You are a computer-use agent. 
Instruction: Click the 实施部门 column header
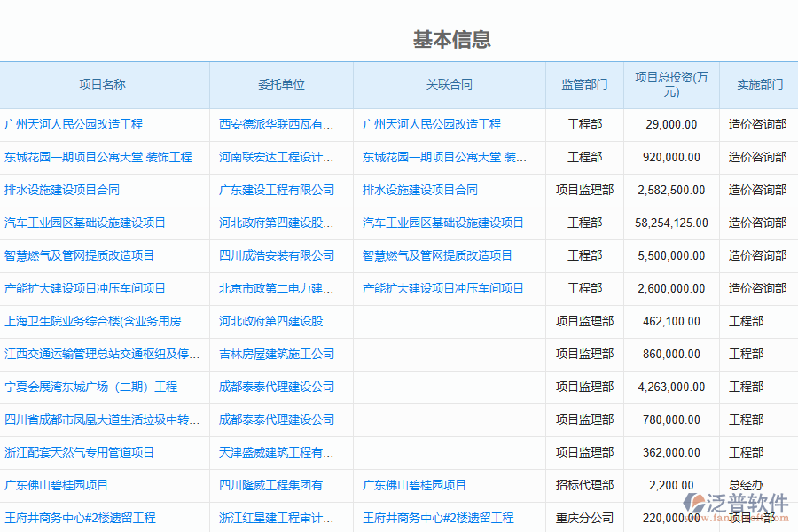click(x=760, y=85)
